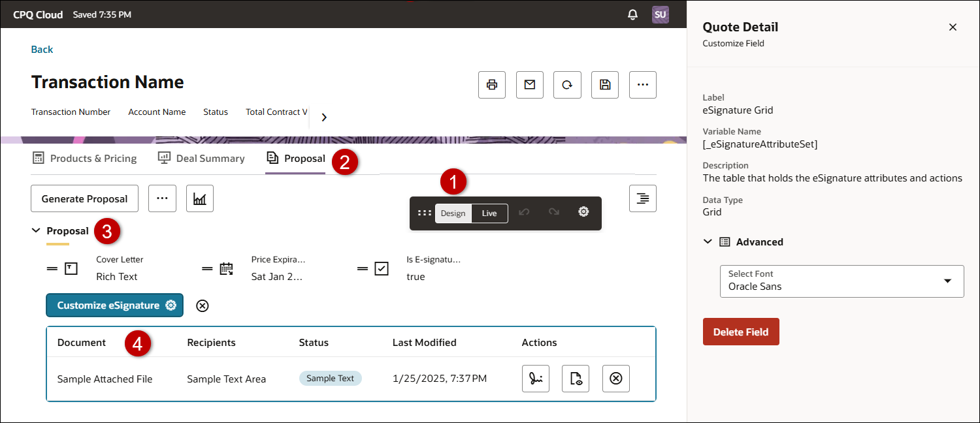Screen dimensions: 980x423
Task: Collapse the Advanced section in Quote Detail
Action: click(x=708, y=241)
